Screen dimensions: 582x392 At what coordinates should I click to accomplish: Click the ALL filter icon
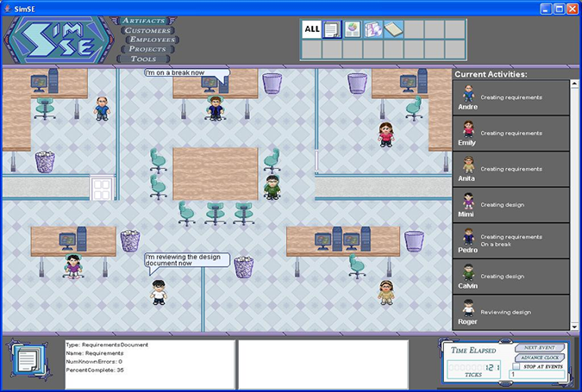pyautogui.click(x=311, y=29)
